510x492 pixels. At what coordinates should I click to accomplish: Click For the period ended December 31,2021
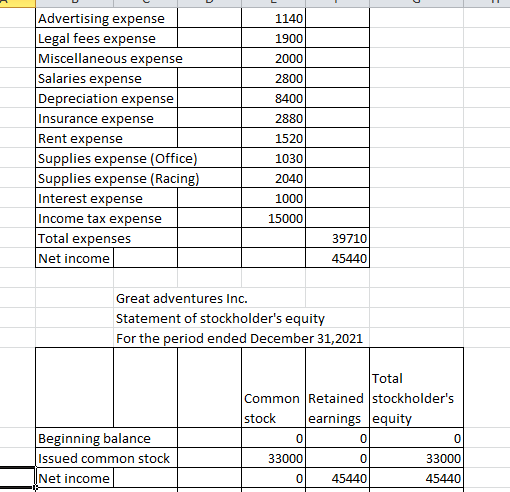click(x=239, y=338)
